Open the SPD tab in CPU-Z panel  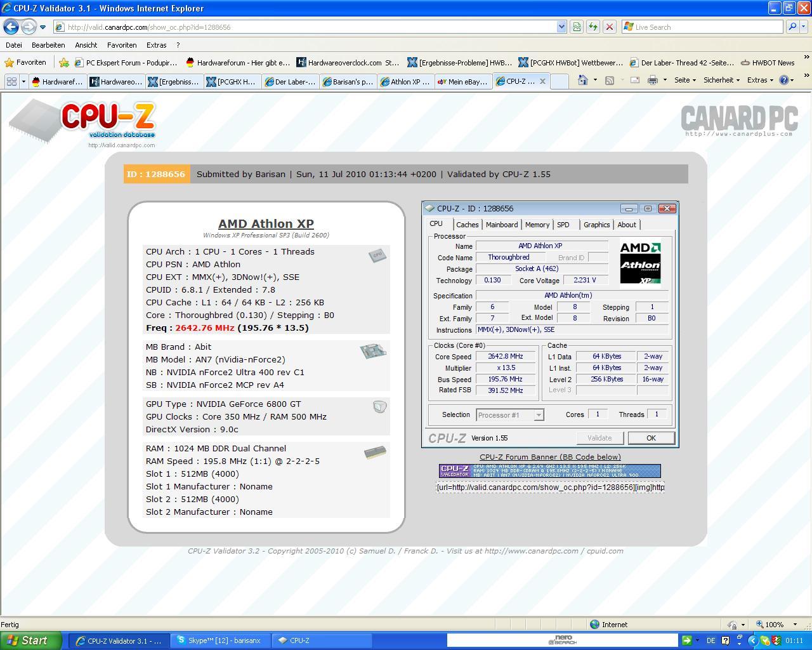pyautogui.click(x=563, y=225)
